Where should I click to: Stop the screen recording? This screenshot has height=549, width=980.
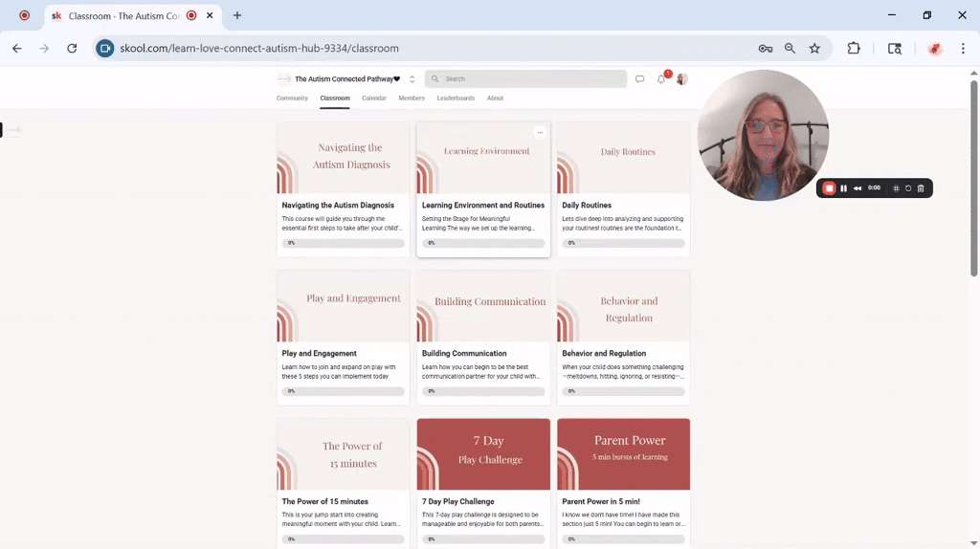coord(829,188)
